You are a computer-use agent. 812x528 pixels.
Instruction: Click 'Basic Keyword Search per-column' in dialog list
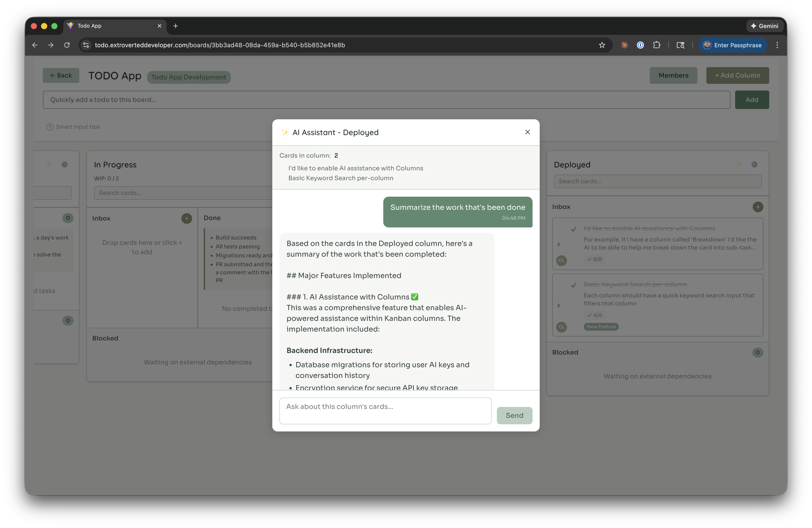pos(340,178)
